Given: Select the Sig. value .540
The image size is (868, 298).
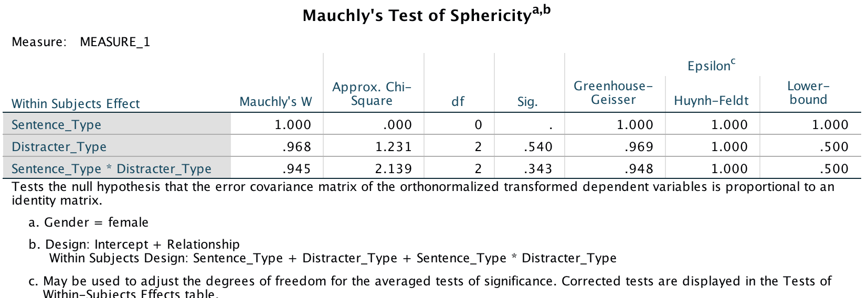Looking at the screenshot, I should tap(538, 147).
